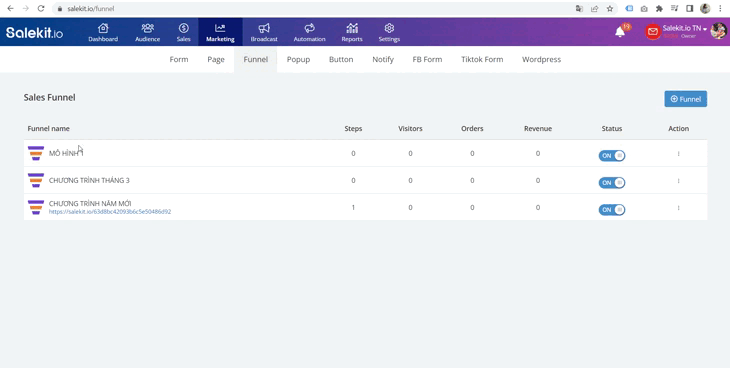Screen dimensions: 730x368
Task: Open the Settings gear section
Action: coord(389,33)
